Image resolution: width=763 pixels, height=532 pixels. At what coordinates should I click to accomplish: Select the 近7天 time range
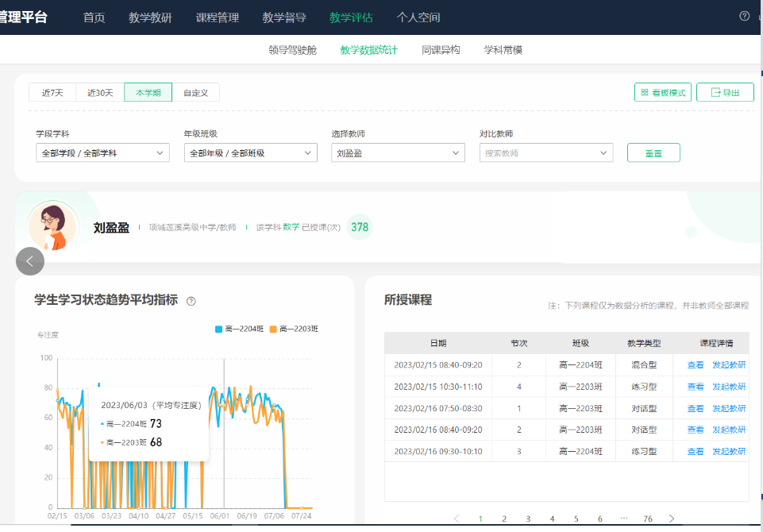(x=52, y=93)
